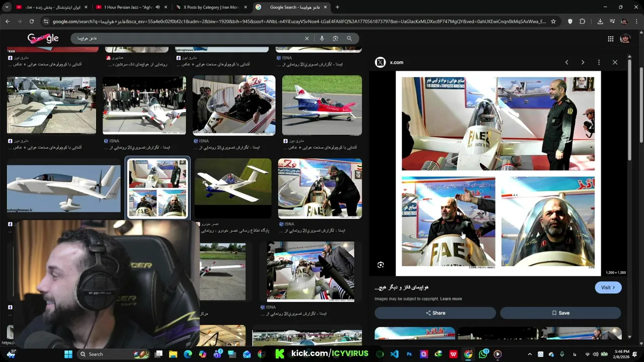Bookmark this page with the star icon
Image resolution: width=644 pixels, height=362 pixels.
coord(553,22)
